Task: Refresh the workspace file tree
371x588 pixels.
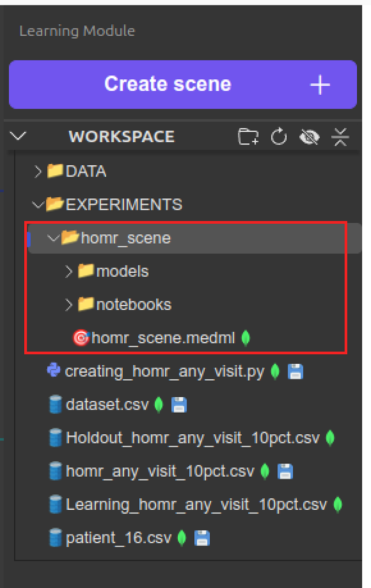Action: pos(279,137)
